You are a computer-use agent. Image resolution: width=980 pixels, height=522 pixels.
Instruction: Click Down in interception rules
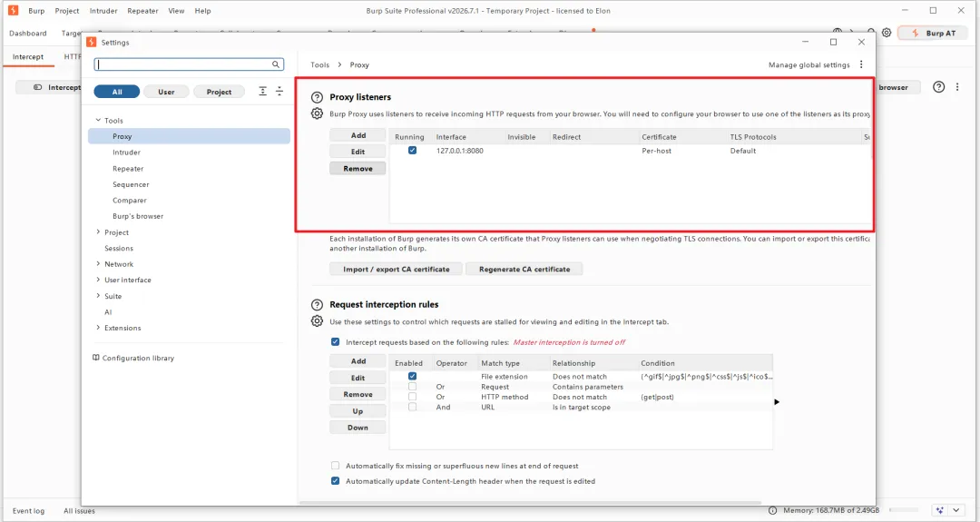click(x=358, y=428)
